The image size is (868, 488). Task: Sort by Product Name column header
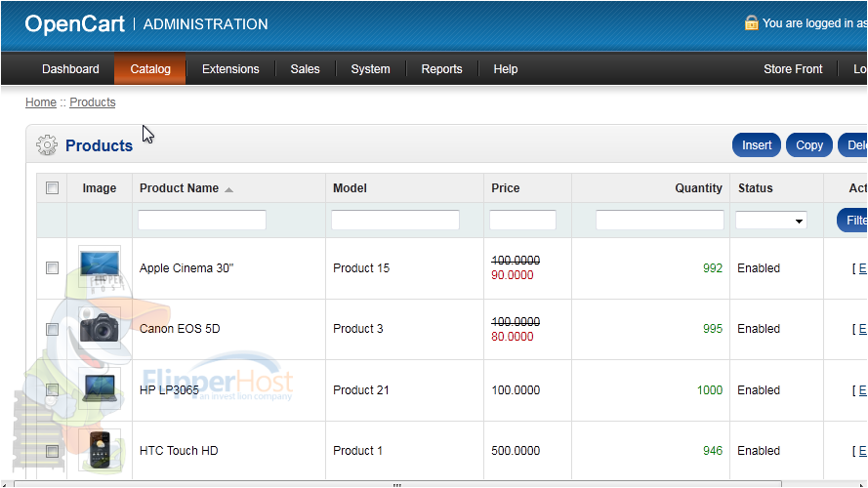179,188
